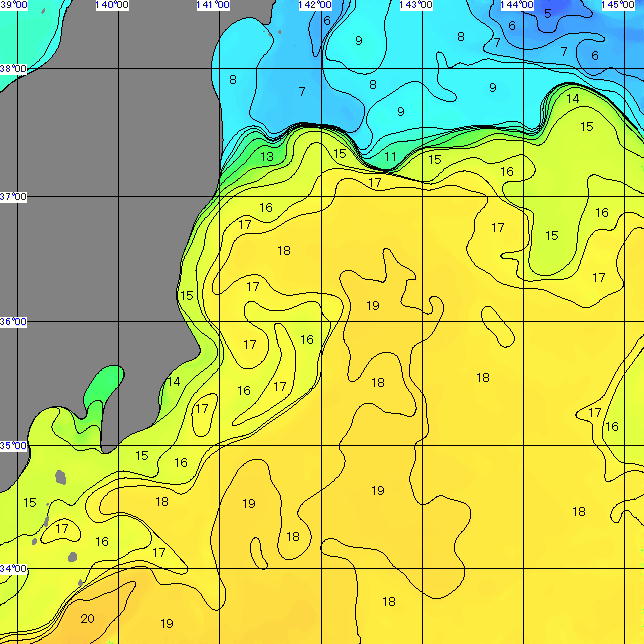644x644 pixels.
Task: Select the 20 degree temperature contour label
Action: (87, 618)
